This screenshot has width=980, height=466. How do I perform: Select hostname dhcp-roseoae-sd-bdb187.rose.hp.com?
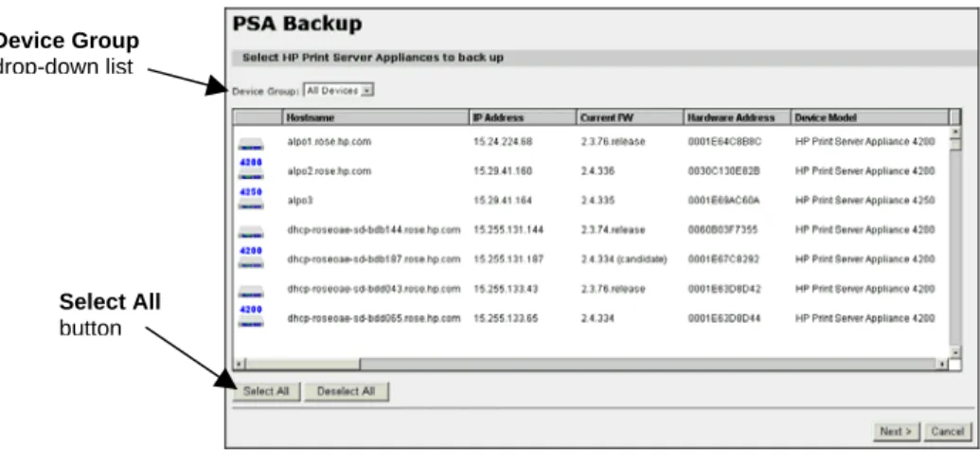click(374, 260)
